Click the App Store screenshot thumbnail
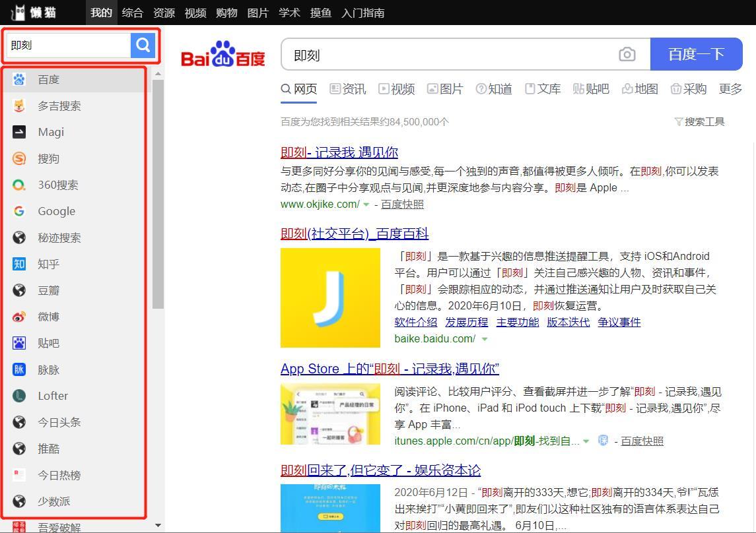This screenshot has width=756, height=533. click(330, 414)
